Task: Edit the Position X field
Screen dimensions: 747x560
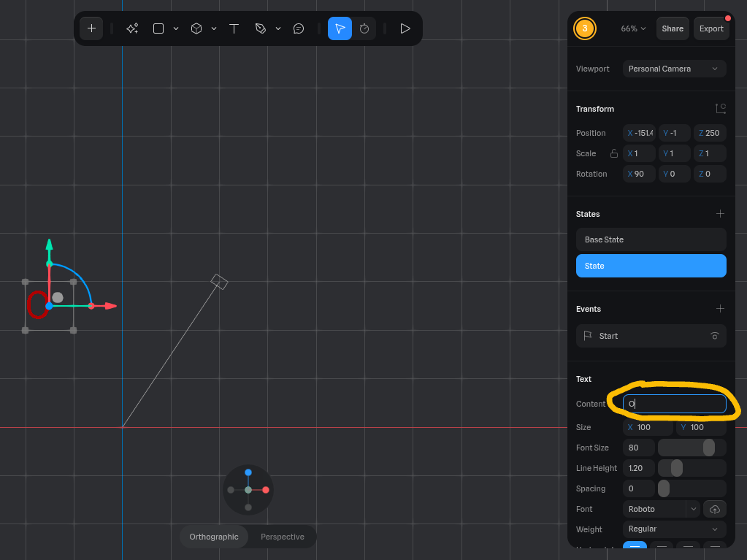Action: point(640,133)
